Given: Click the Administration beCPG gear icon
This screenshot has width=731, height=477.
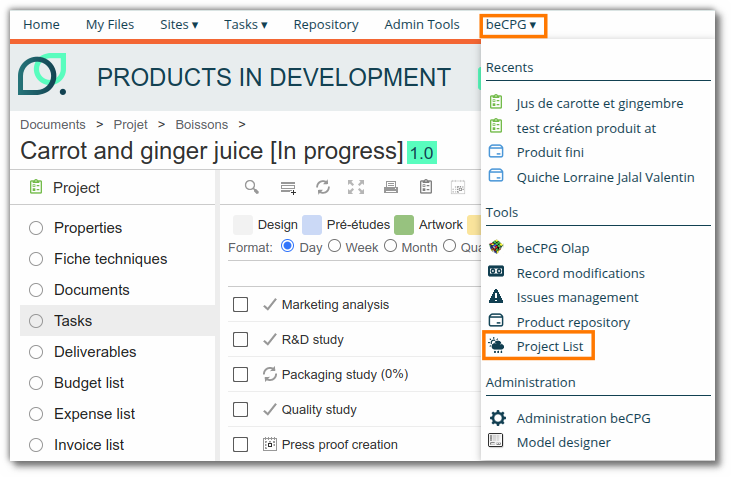Looking at the screenshot, I should pyautogui.click(x=497, y=418).
